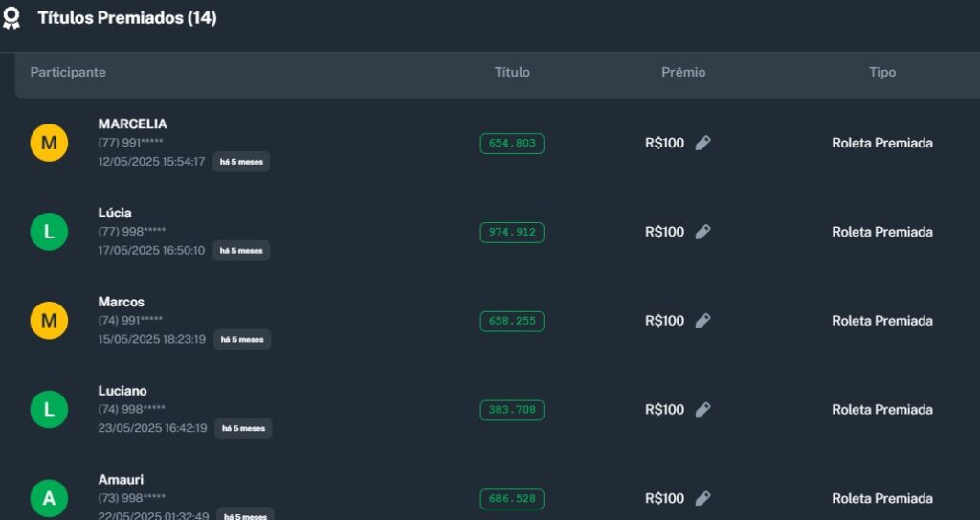This screenshot has height=520, width=980.
Task: Click Amauri's green A avatar
Action: (x=49, y=498)
